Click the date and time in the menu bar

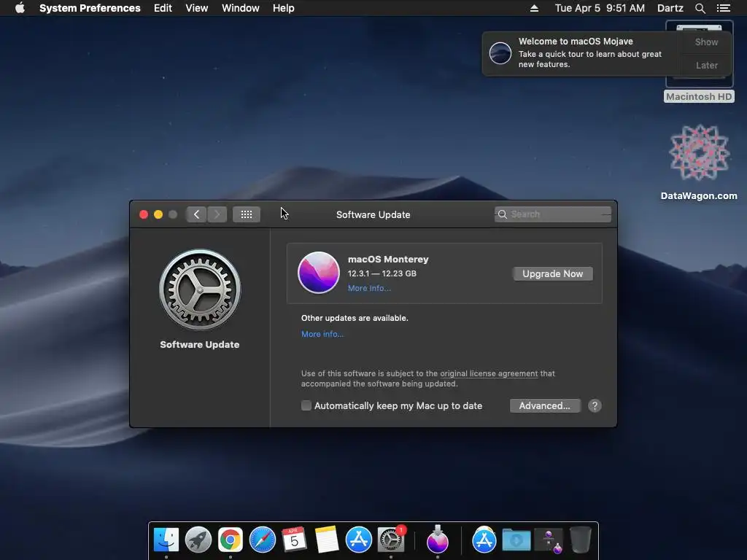click(600, 8)
